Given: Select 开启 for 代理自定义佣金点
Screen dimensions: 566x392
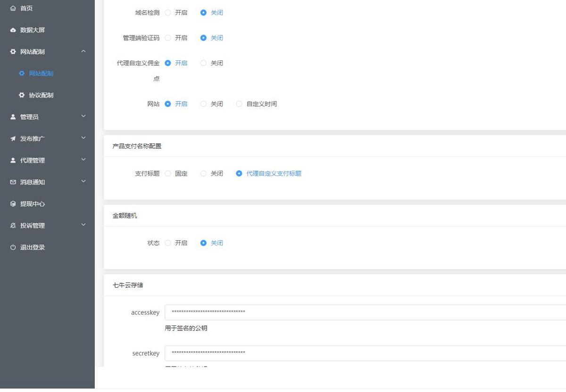Looking at the screenshot, I should 168,63.
